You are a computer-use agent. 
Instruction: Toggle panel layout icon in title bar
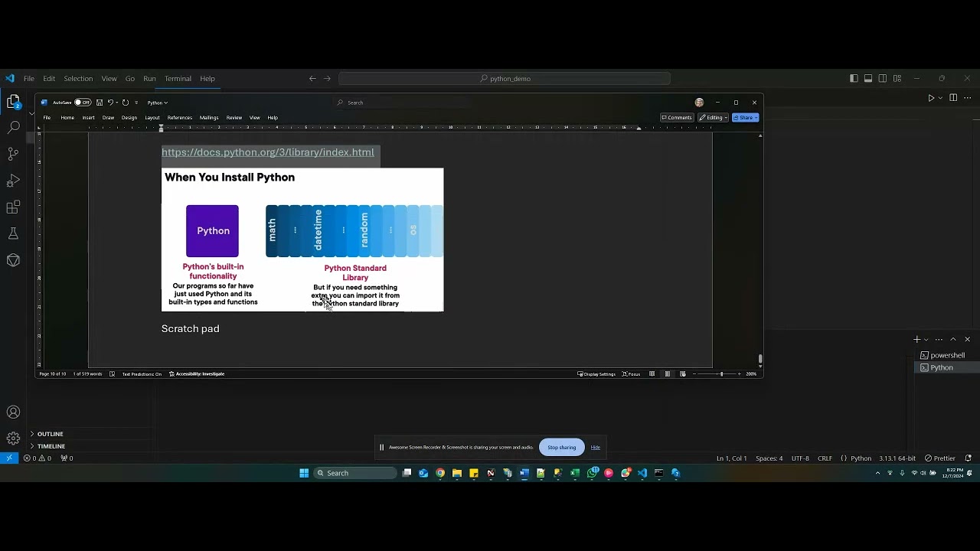868,78
